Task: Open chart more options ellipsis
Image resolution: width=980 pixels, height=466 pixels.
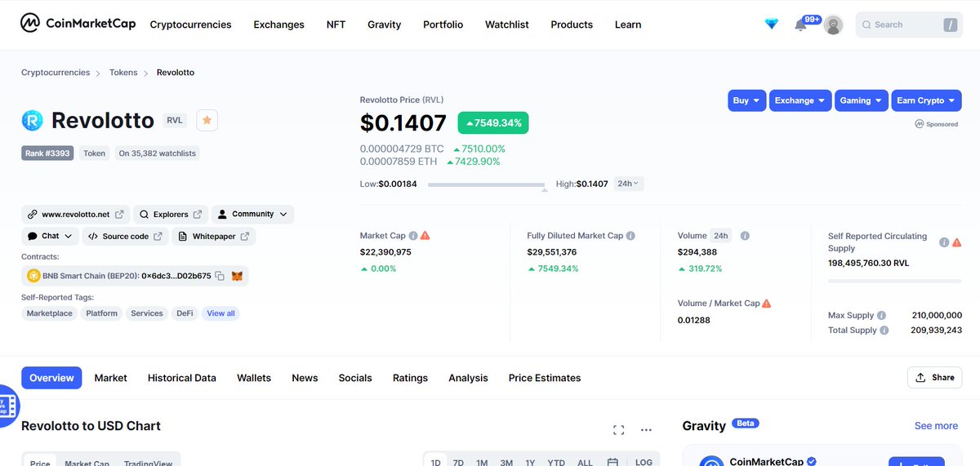Action: (x=646, y=430)
